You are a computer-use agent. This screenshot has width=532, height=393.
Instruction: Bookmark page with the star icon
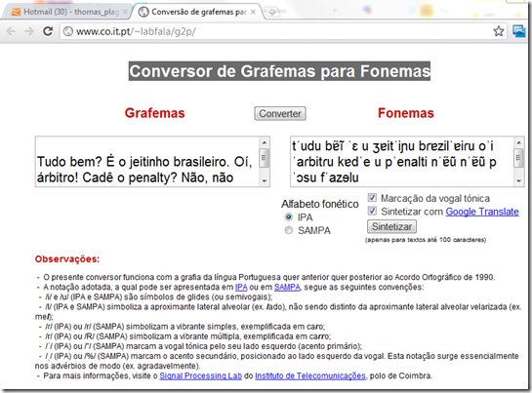pos(499,31)
